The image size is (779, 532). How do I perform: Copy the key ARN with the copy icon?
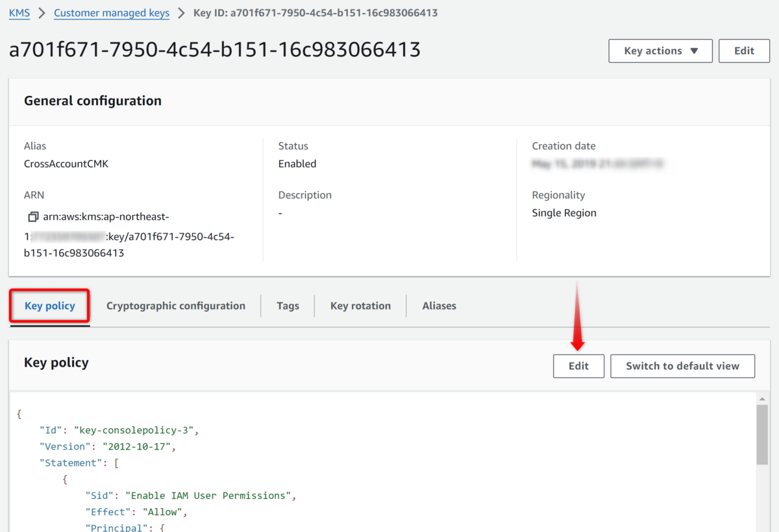[x=33, y=217]
